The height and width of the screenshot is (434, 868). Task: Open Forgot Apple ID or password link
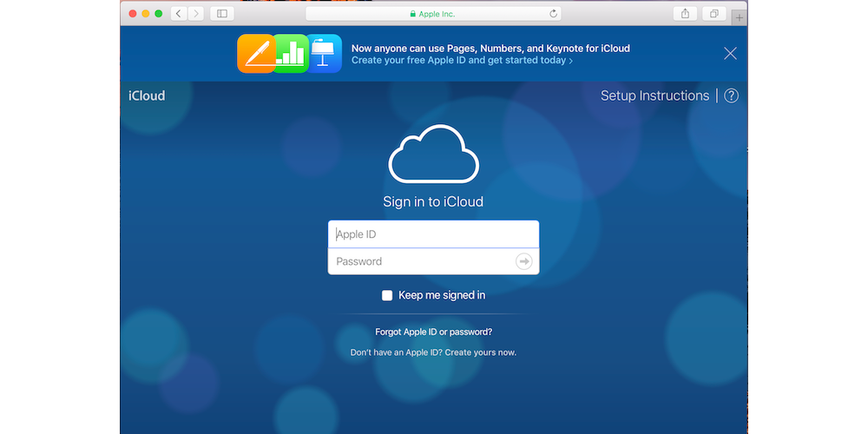click(433, 332)
